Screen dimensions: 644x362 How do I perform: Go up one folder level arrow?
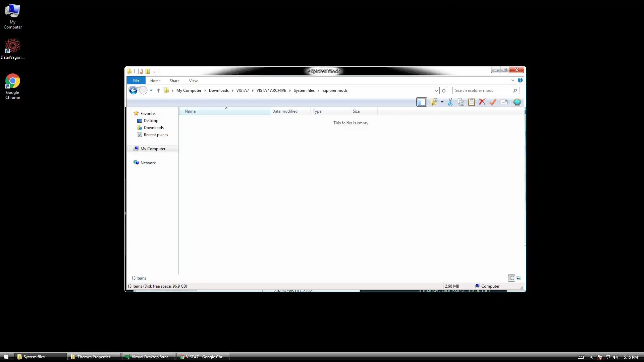[159, 90]
